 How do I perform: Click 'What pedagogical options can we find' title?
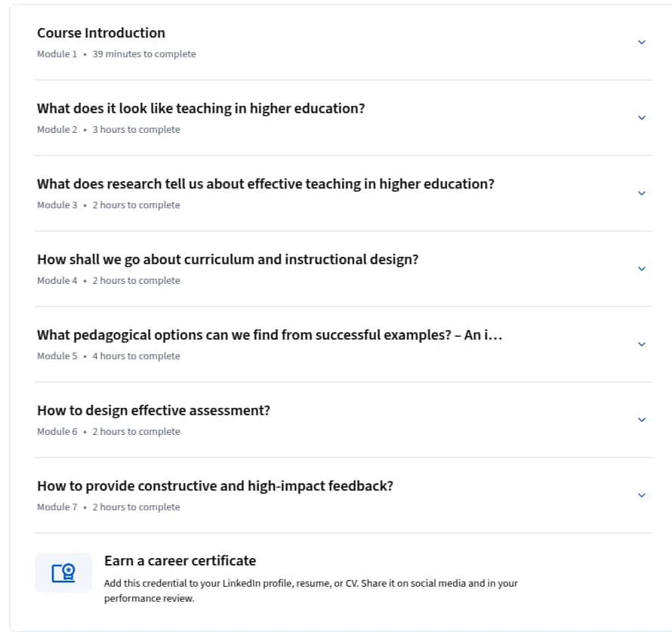(x=270, y=335)
